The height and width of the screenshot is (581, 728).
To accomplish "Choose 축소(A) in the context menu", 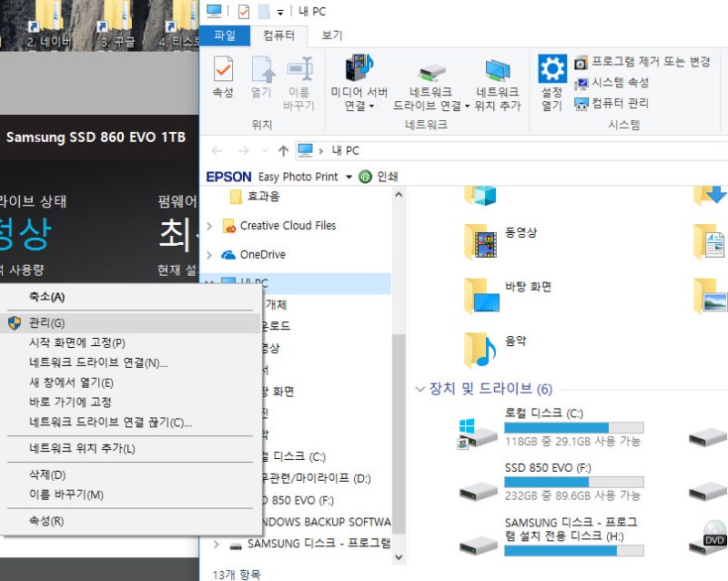I will coord(130,297).
